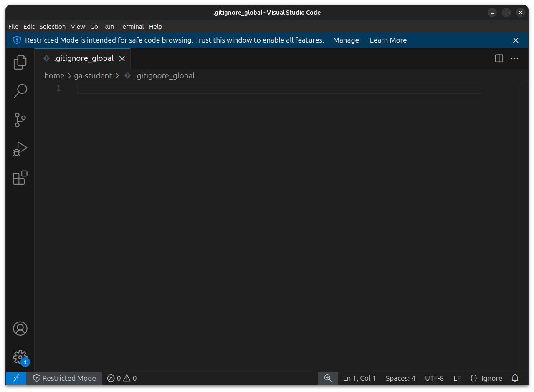Open the More Actions ellipsis menu

tap(514, 58)
